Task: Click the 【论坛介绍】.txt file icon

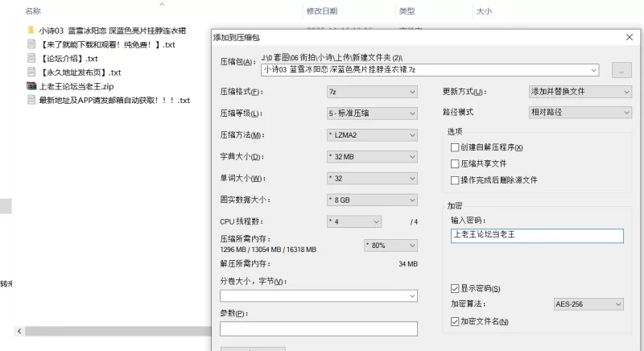Action: pos(31,59)
